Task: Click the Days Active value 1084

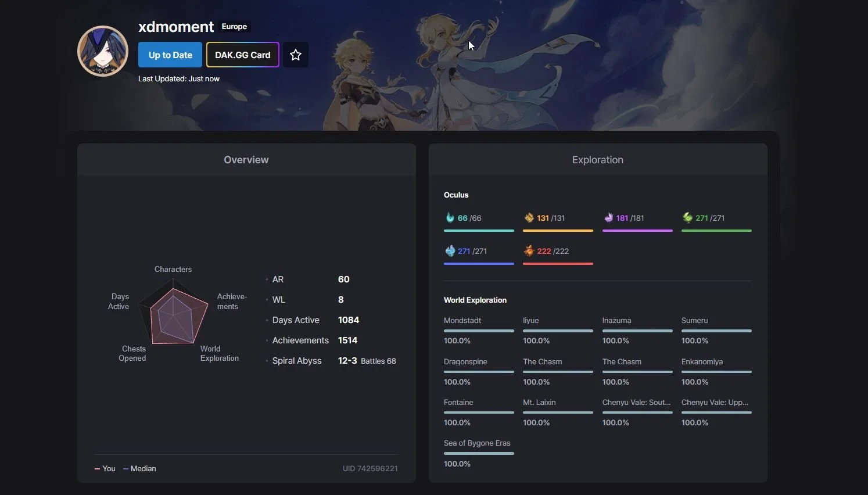Action: 349,320
